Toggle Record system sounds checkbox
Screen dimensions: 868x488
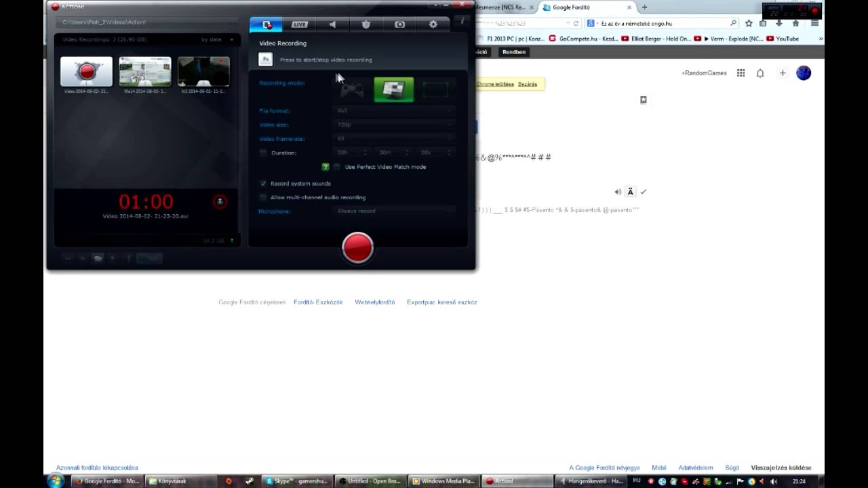263,184
